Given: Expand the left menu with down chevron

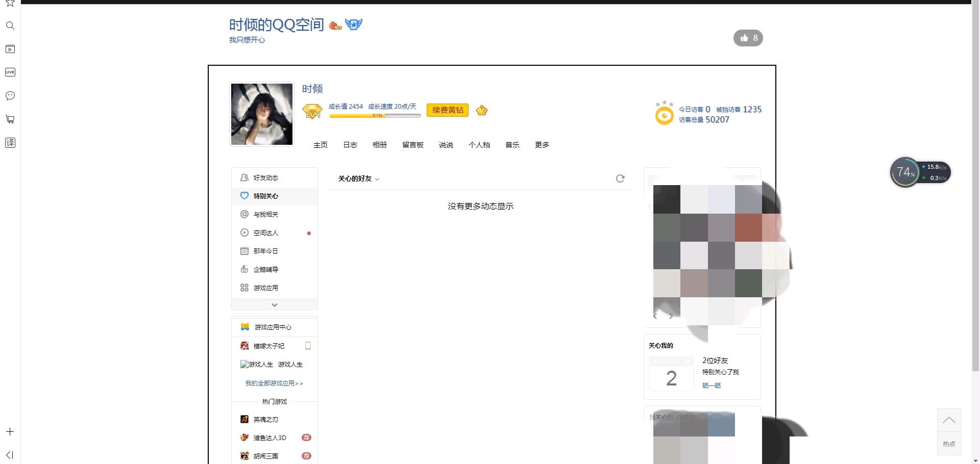Looking at the screenshot, I should (x=275, y=304).
